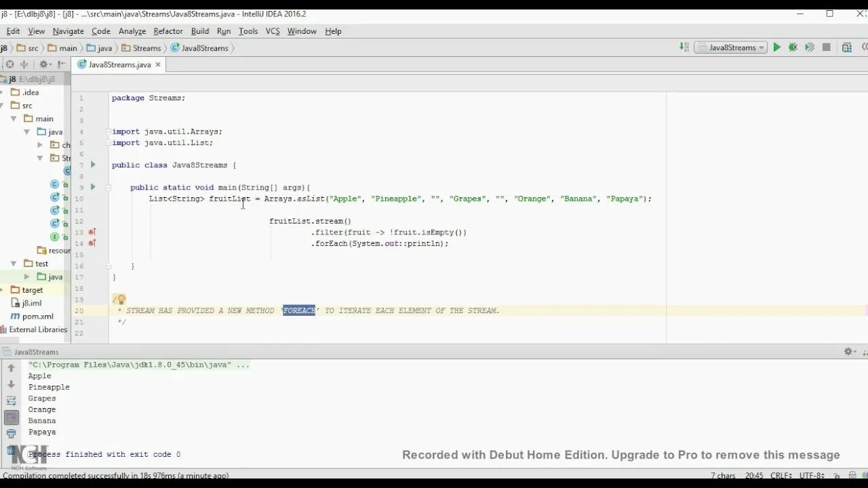The image size is (868, 488).
Task: Open the Edit menu
Action: pyautogui.click(x=14, y=31)
